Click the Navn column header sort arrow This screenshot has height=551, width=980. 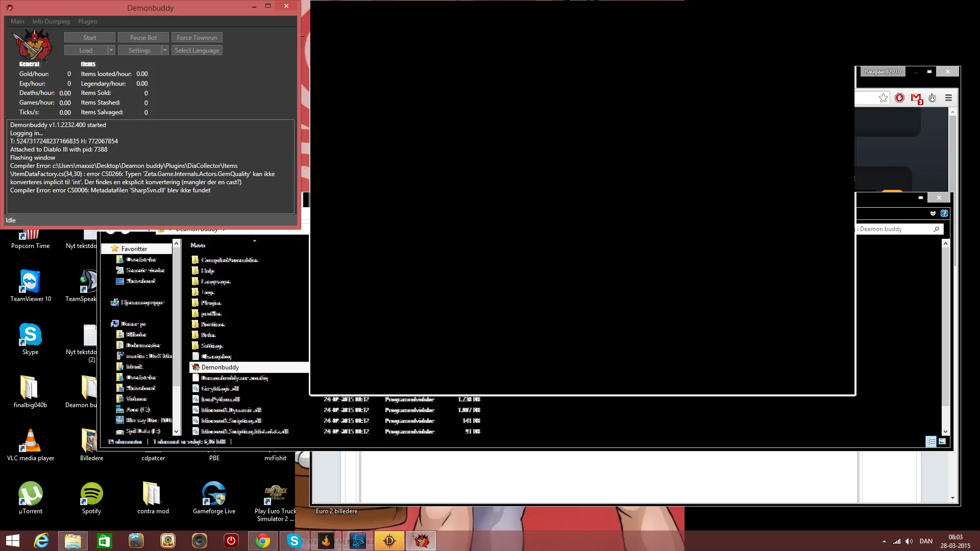click(x=254, y=240)
